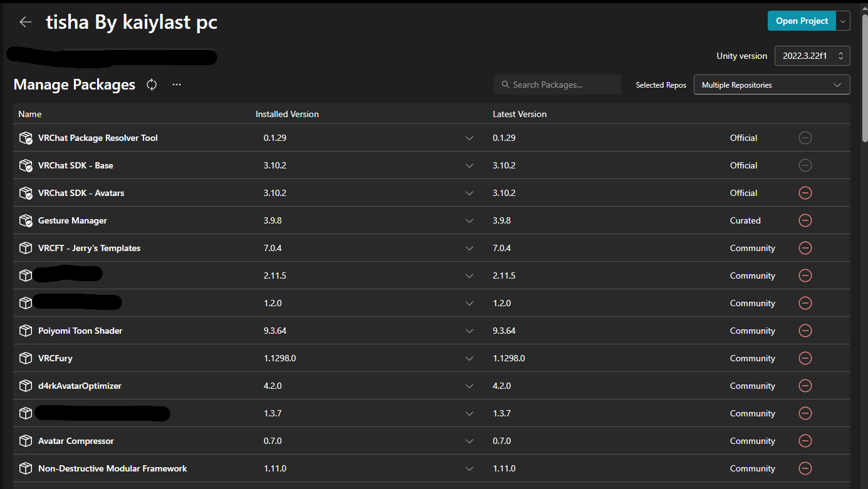868x489 pixels.
Task: Select the d4rkAvatarOptimizer package name
Action: (80, 386)
